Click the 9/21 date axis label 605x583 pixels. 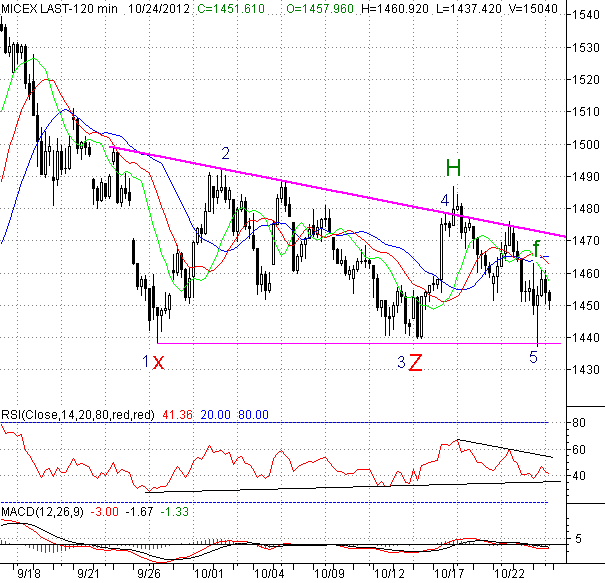click(x=88, y=574)
